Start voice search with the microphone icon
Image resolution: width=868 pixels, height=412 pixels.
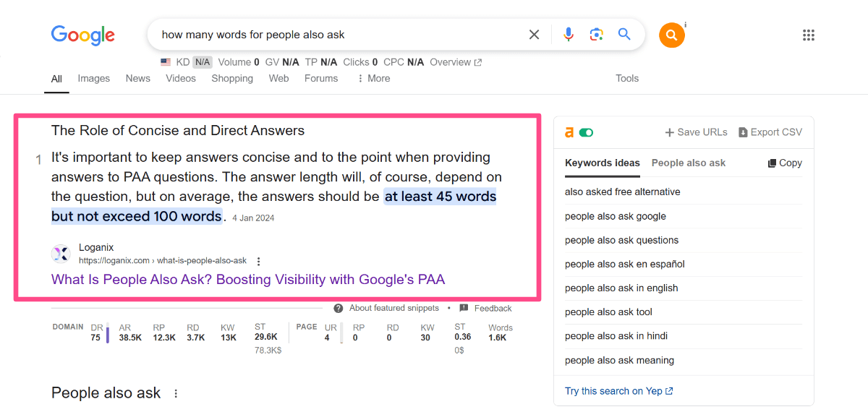(x=569, y=35)
